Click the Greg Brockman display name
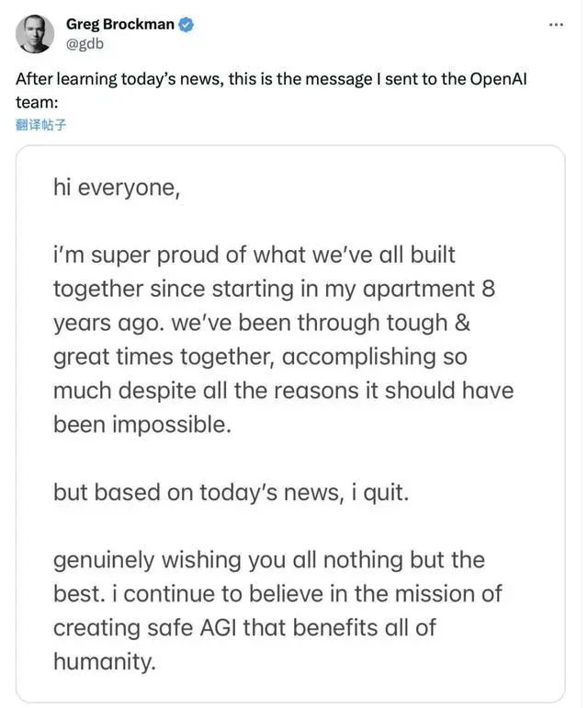 120,24
